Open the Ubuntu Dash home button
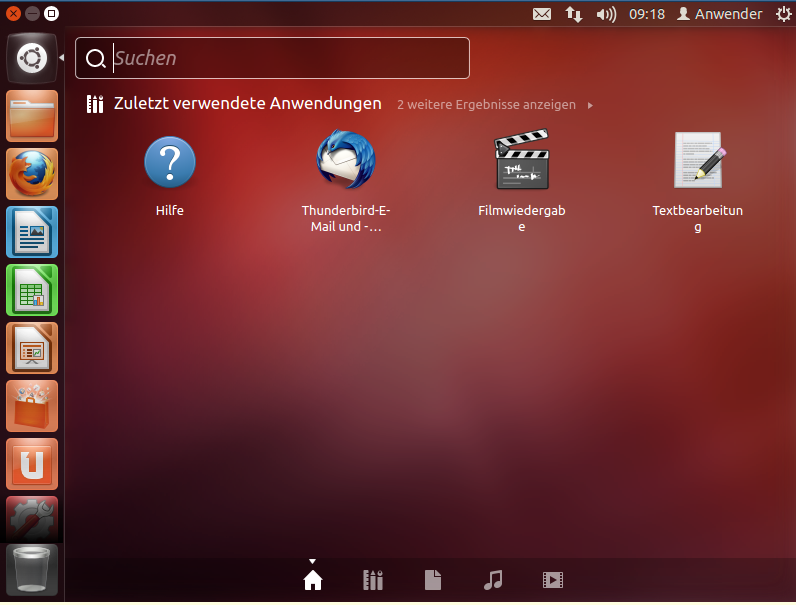 pos(31,58)
